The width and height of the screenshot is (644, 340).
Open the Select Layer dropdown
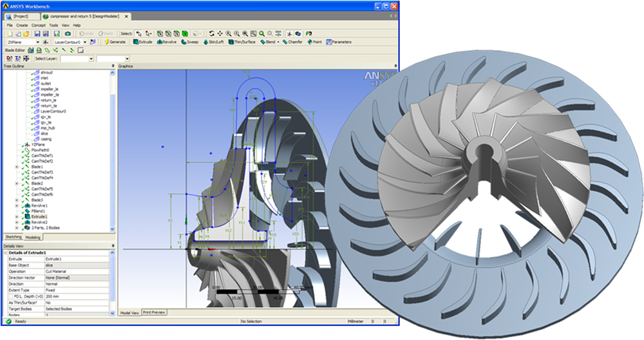91,59
